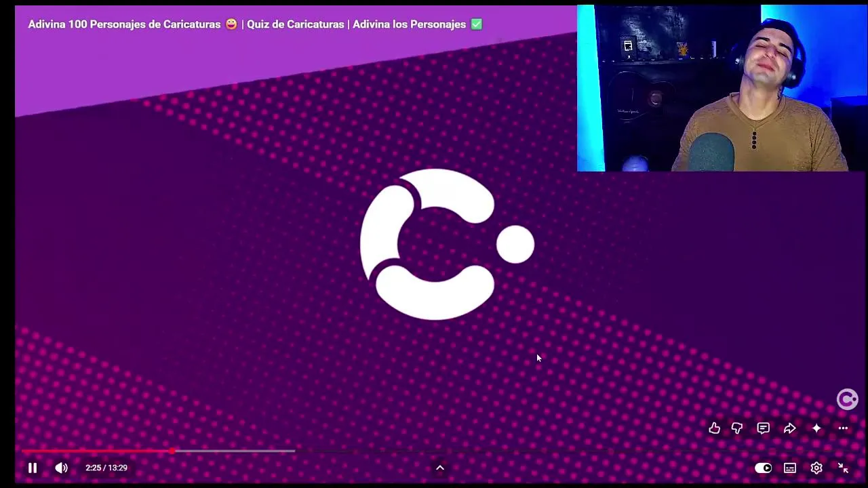Open the comments panel
The image size is (868, 488).
(x=764, y=428)
